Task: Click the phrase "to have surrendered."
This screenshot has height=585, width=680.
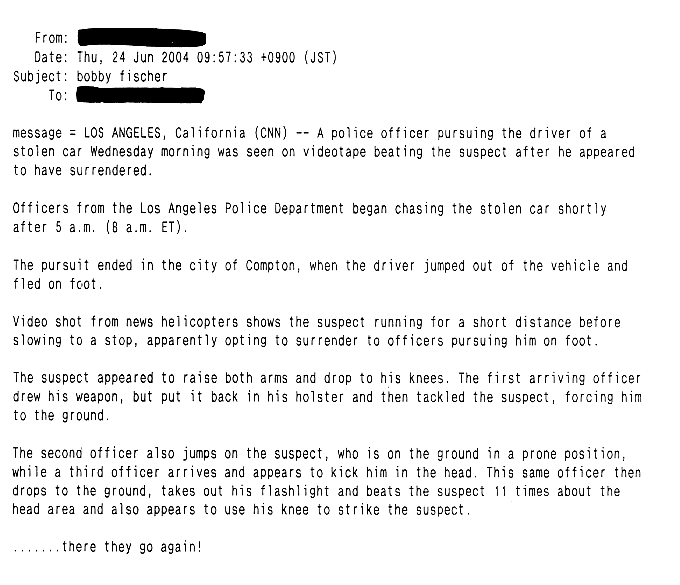Action: [83, 171]
